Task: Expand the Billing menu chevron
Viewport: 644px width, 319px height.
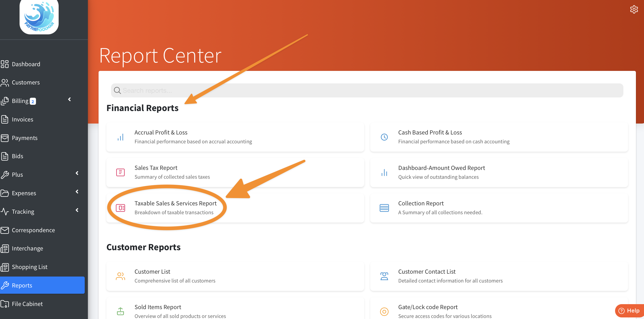Action: 69,99
